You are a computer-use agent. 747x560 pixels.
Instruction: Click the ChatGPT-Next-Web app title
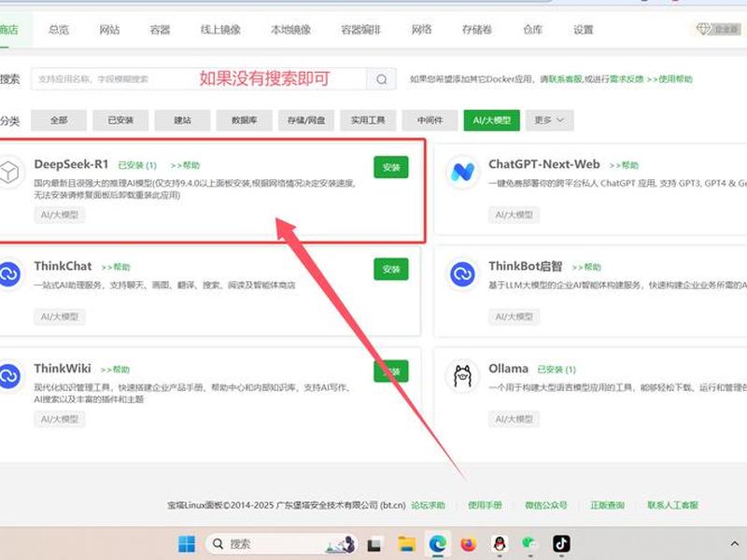point(544,164)
